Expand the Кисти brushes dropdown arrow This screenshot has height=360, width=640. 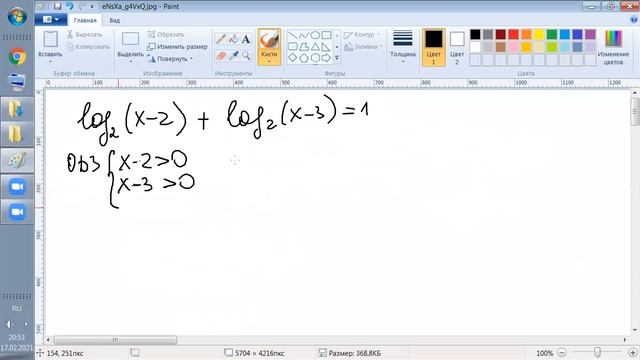[x=269, y=62]
